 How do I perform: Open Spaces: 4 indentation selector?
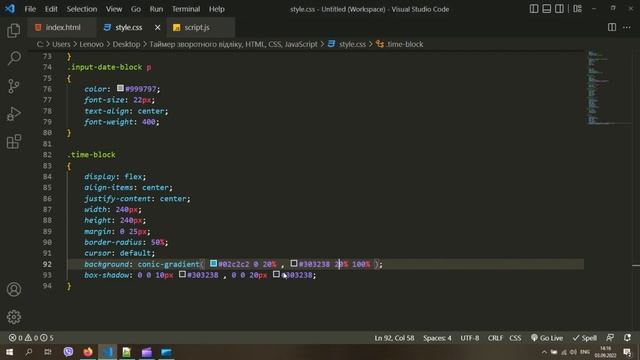pos(437,338)
